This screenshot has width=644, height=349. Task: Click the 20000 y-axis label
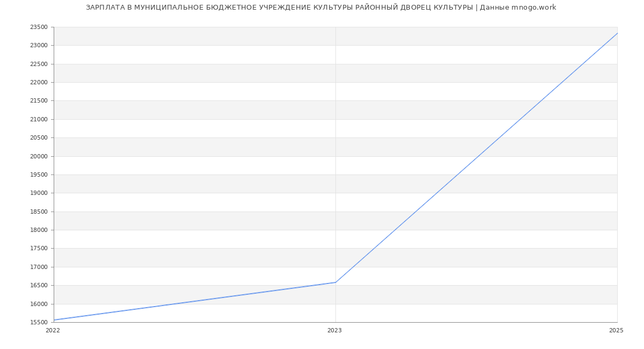tap(39, 156)
